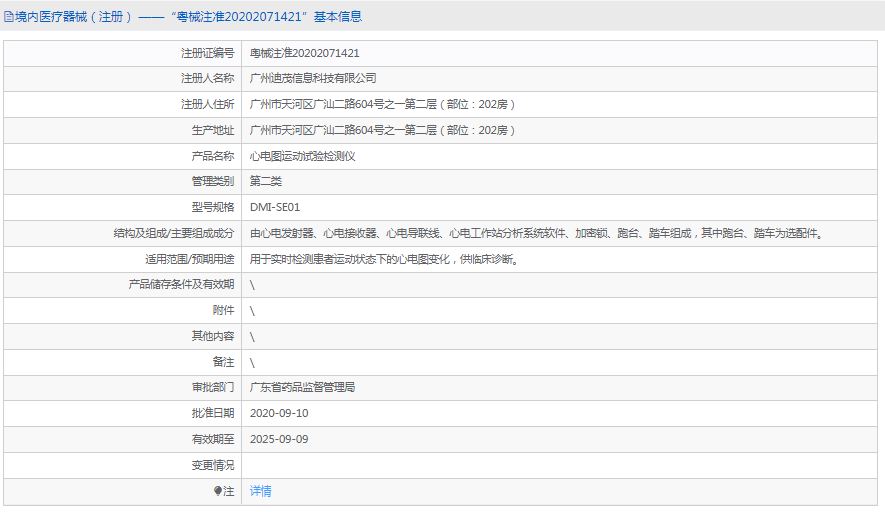Click the 适用范围/预期用途 label
Viewport: 885px width, 512px height.
(189, 259)
